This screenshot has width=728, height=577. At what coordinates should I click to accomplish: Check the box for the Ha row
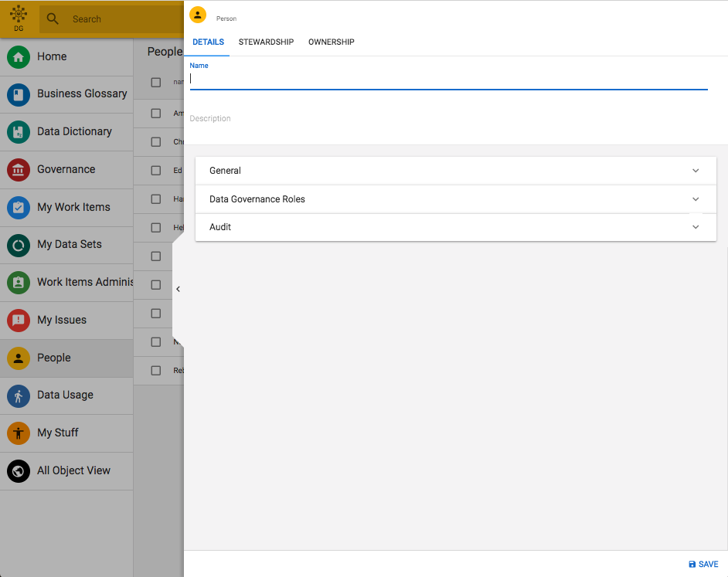[156, 199]
